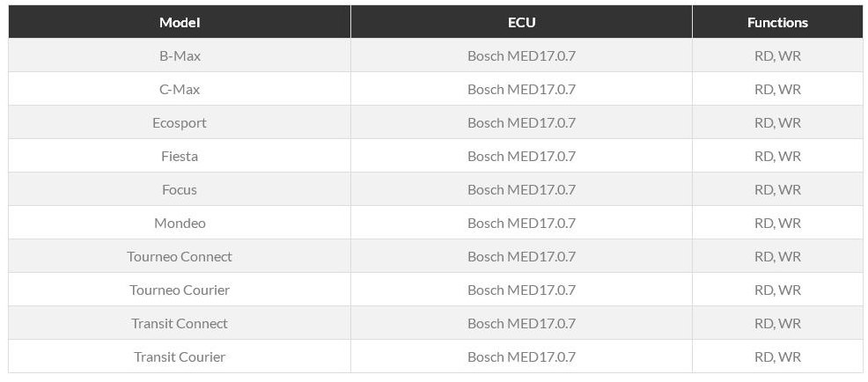Select the Transit Courier model cell
868x382 pixels.
pos(180,356)
